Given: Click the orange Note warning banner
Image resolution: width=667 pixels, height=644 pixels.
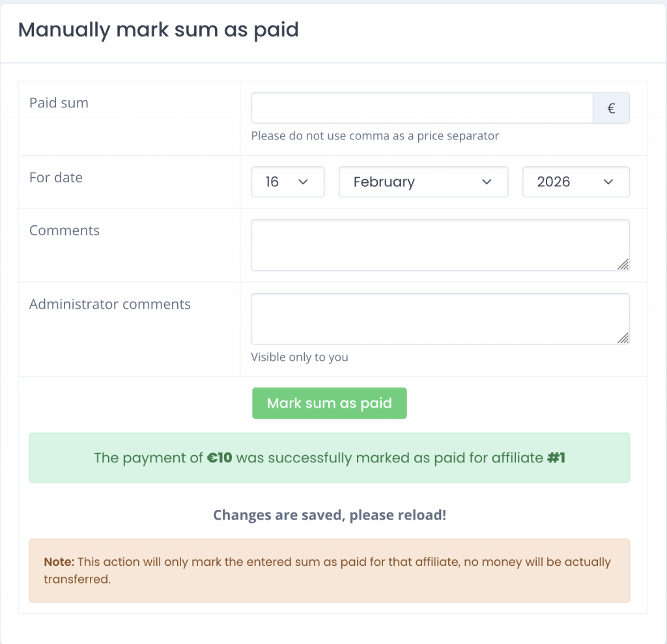Looking at the screenshot, I should point(329,570).
